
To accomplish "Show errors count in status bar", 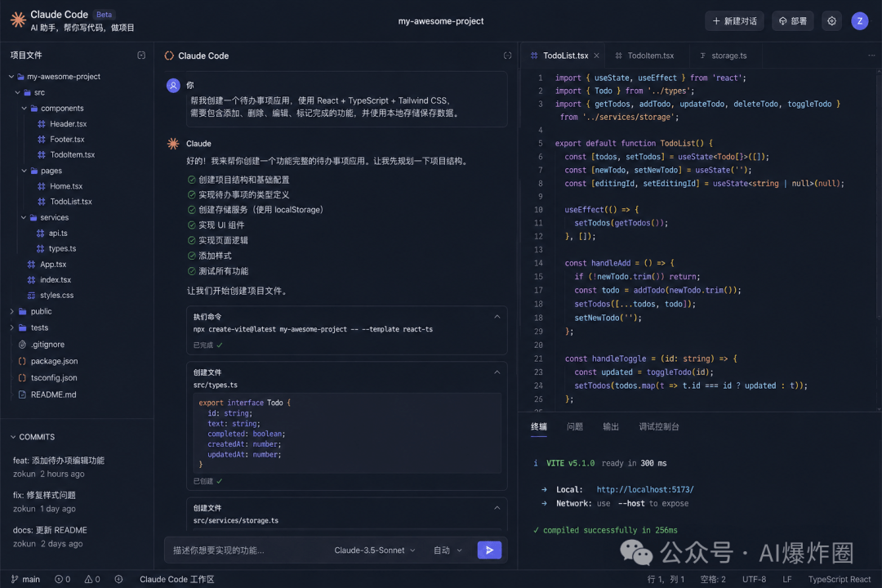I will coord(62,579).
